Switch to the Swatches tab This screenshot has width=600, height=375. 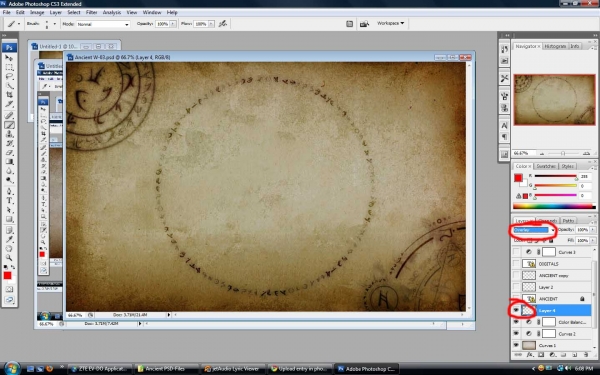[x=546, y=166]
